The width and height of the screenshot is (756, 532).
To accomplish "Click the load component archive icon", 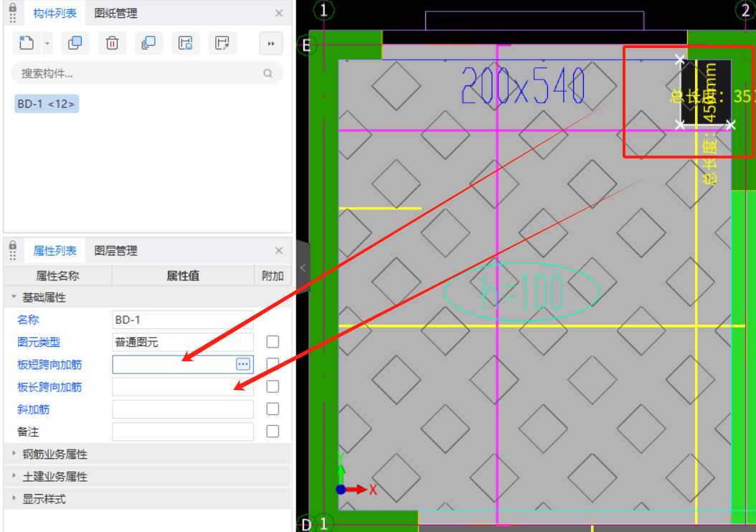I will (x=222, y=43).
